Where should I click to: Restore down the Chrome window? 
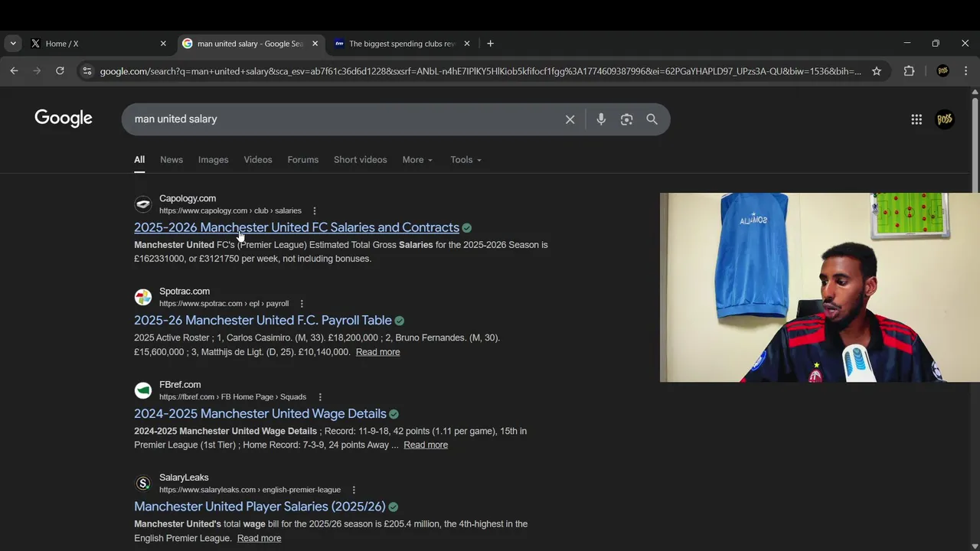tap(936, 44)
